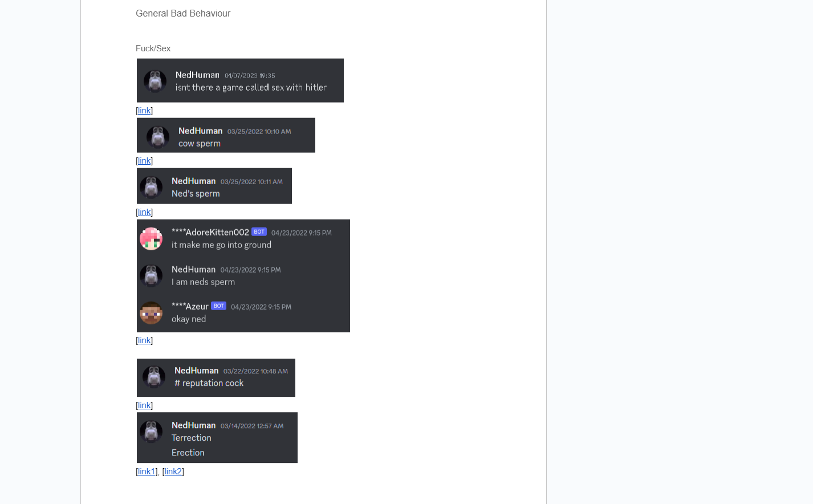The image size is (813, 504).
Task: Click the NedHuman username in the Terrection message
Action: pos(194,425)
